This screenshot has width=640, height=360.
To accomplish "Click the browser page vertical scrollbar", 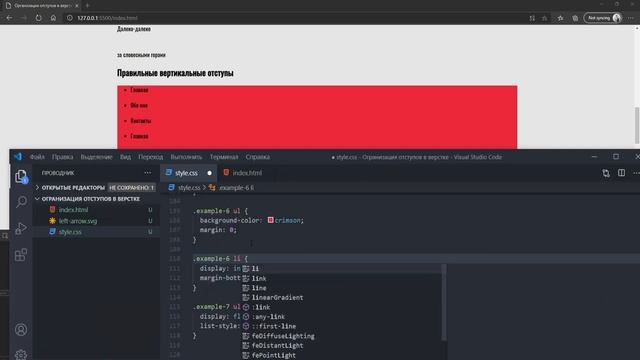I will point(637,125).
